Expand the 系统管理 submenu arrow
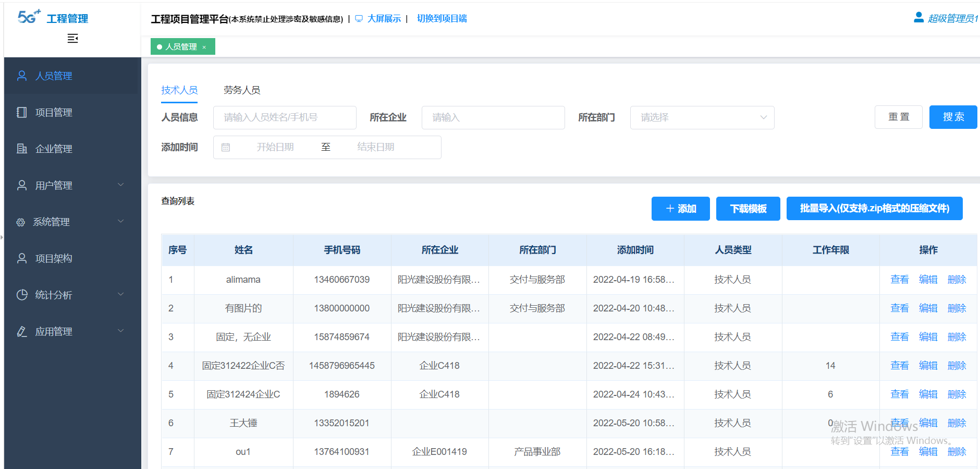This screenshot has width=980, height=469. [121, 221]
